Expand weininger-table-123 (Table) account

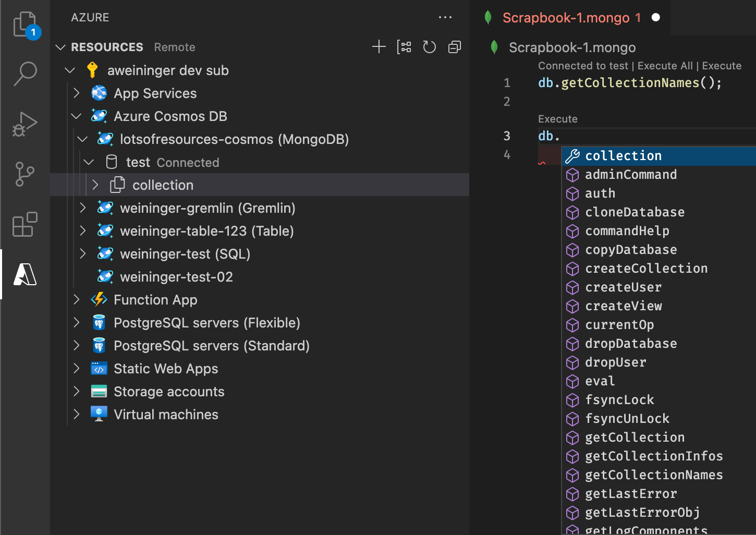[x=83, y=230]
